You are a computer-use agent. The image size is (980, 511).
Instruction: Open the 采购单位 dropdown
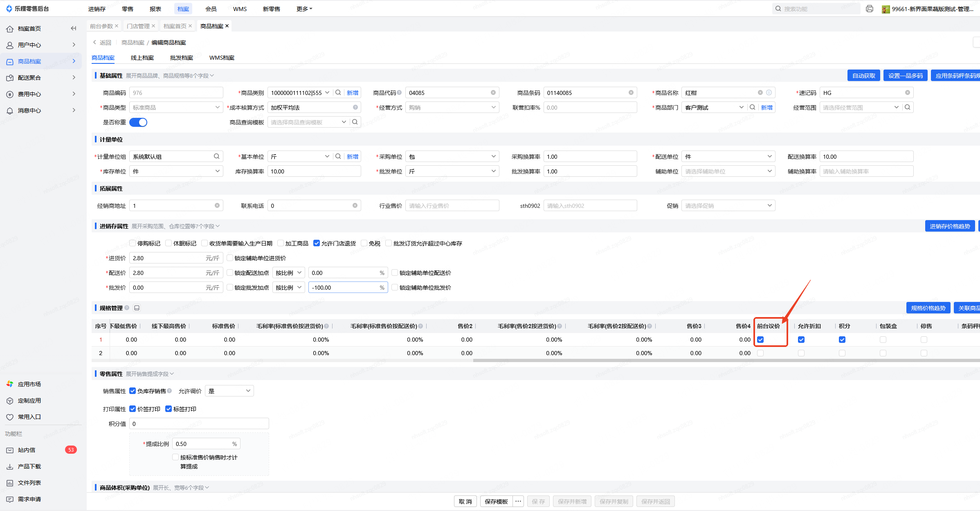pyautogui.click(x=452, y=156)
